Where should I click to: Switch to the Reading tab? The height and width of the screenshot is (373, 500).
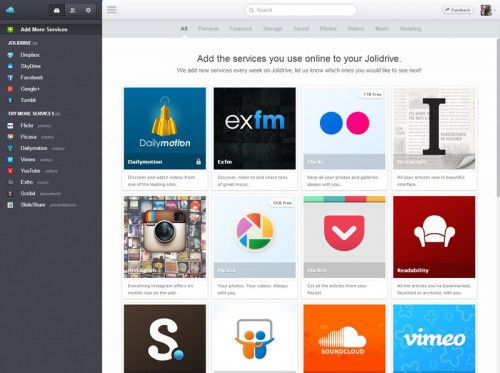[x=411, y=29]
